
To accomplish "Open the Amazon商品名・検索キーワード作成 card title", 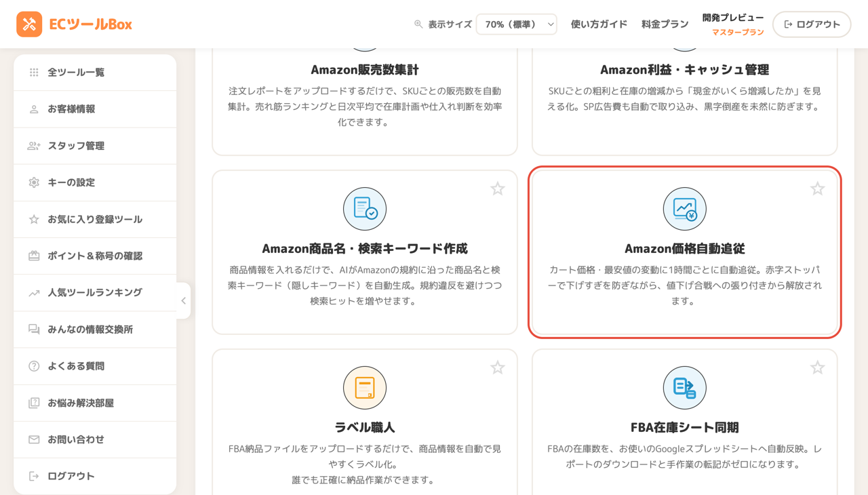I will (365, 248).
